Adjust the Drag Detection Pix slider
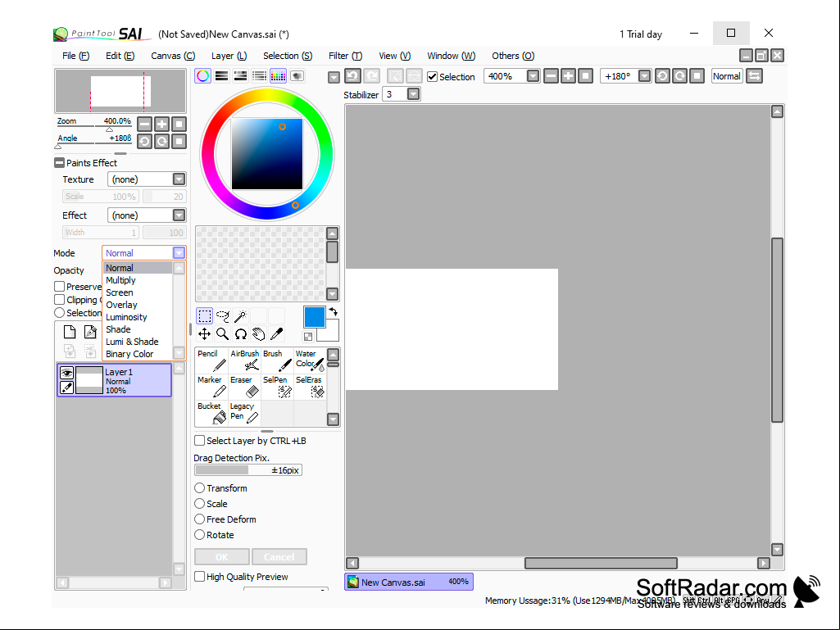This screenshot has width=840, height=630. click(x=248, y=469)
